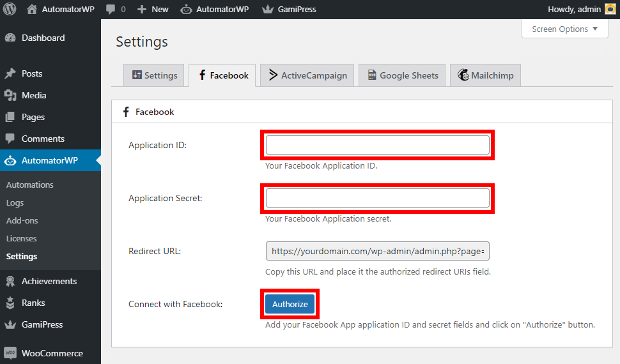The image size is (620, 364).
Task: Open the Media library menu
Action: pyautogui.click(x=34, y=95)
